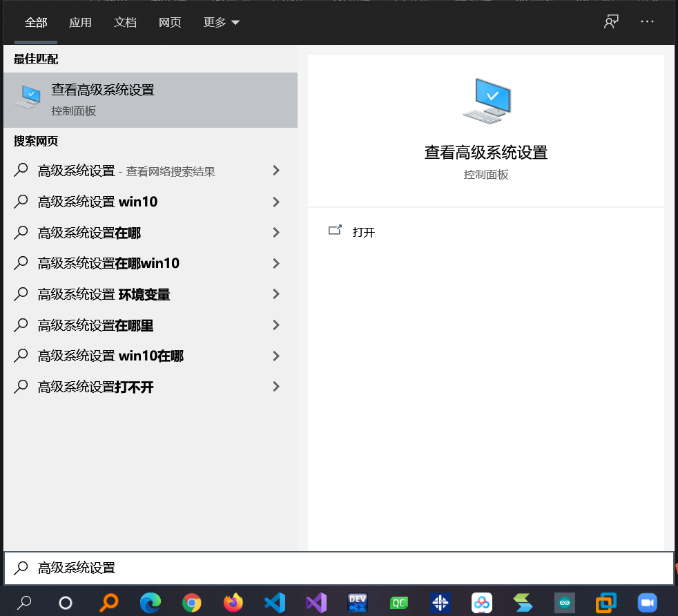Open orange magnifier app on taskbar
Image resolution: width=678 pixels, height=616 pixels.
pos(108,603)
